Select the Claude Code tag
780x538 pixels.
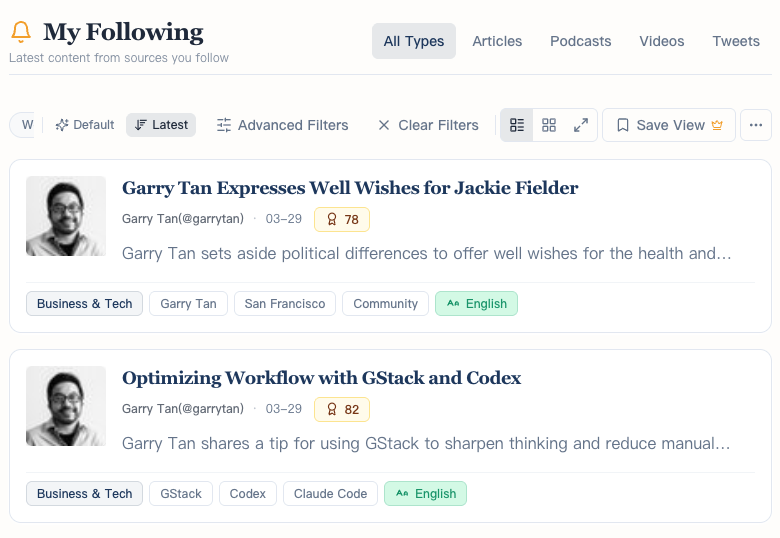click(330, 494)
